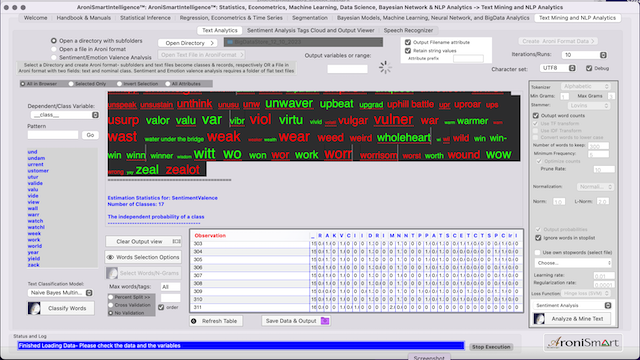The height and width of the screenshot is (360, 640).
Task: Select 'yield' in the word list
Action: coord(33,258)
